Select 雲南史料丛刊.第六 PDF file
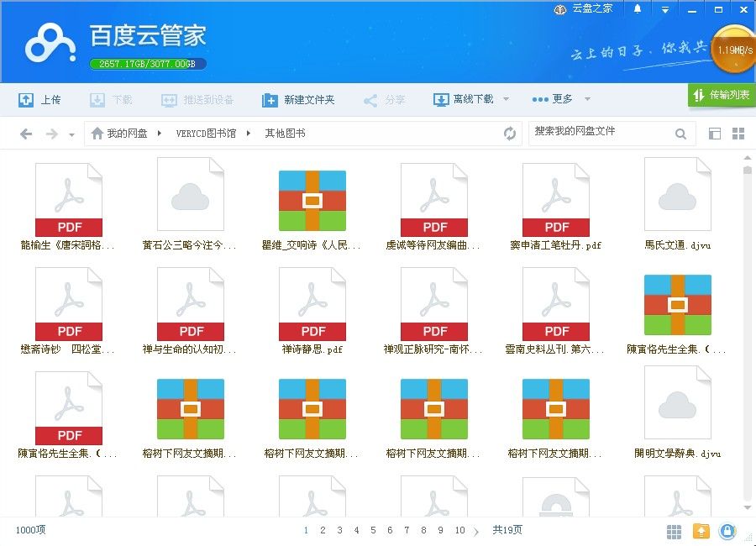This screenshot has height=546, width=756. 555,312
